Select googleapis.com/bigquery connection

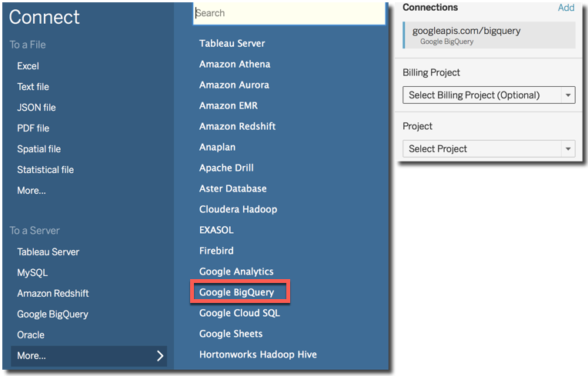[x=489, y=35]
